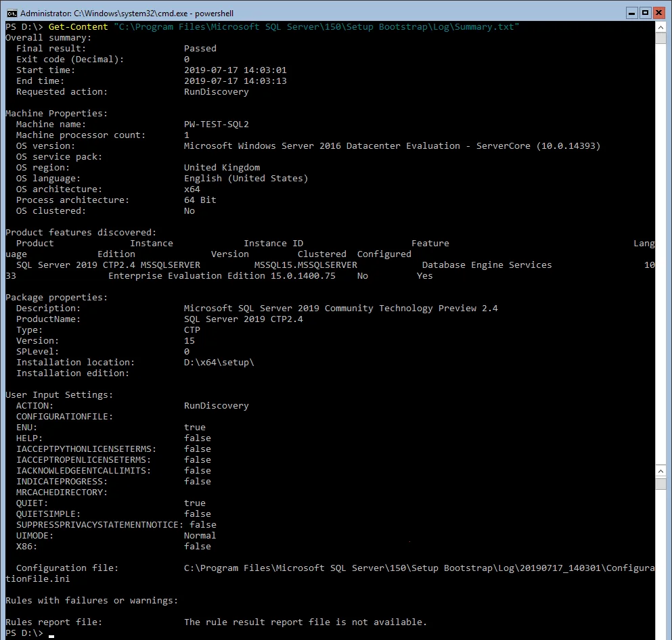Click 'Rules with failures or warnings:' heading

(92, 601)
